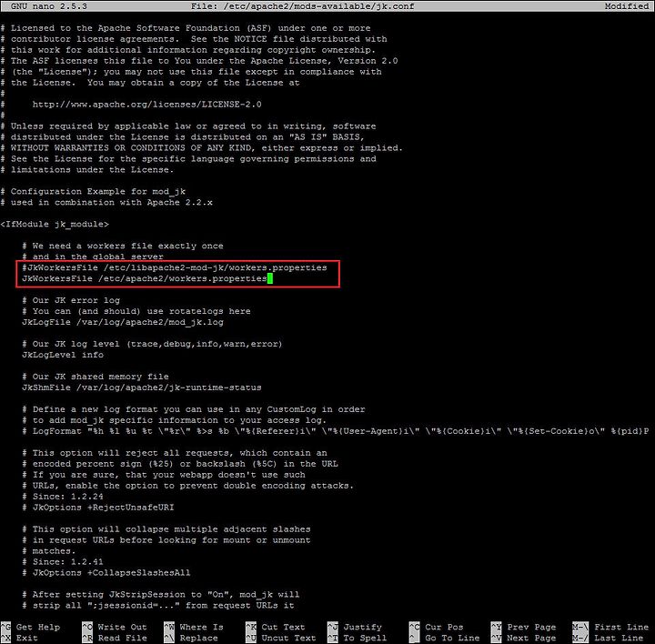
Task: Click the 'Configuration Example for mod_jk' comment
Action: (x=93, y=191)
